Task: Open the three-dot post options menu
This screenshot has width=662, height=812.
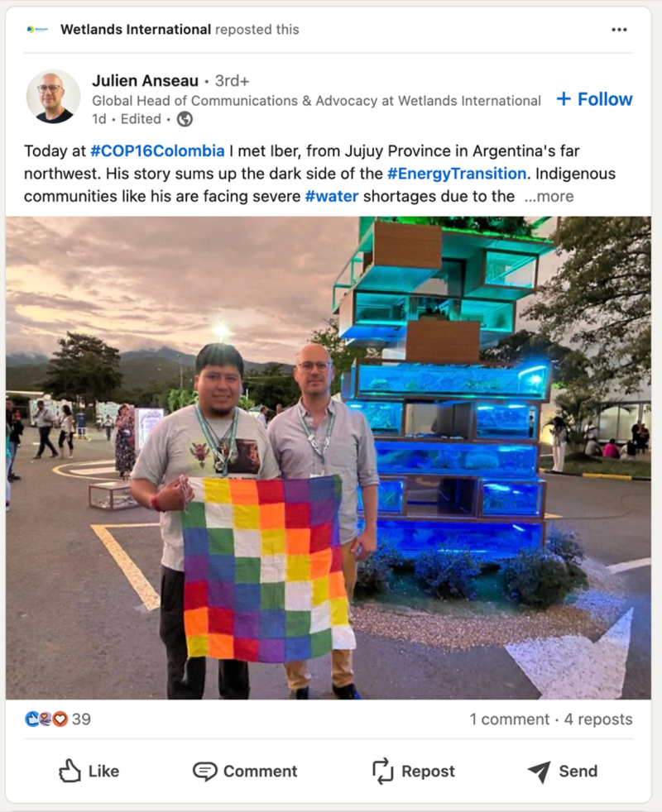Action: [x=619, y=30]
